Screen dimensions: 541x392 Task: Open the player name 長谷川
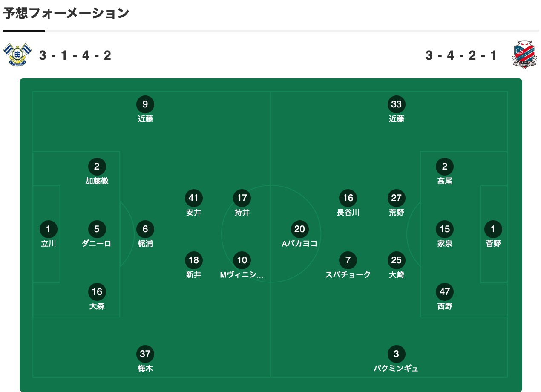[348, 213]
